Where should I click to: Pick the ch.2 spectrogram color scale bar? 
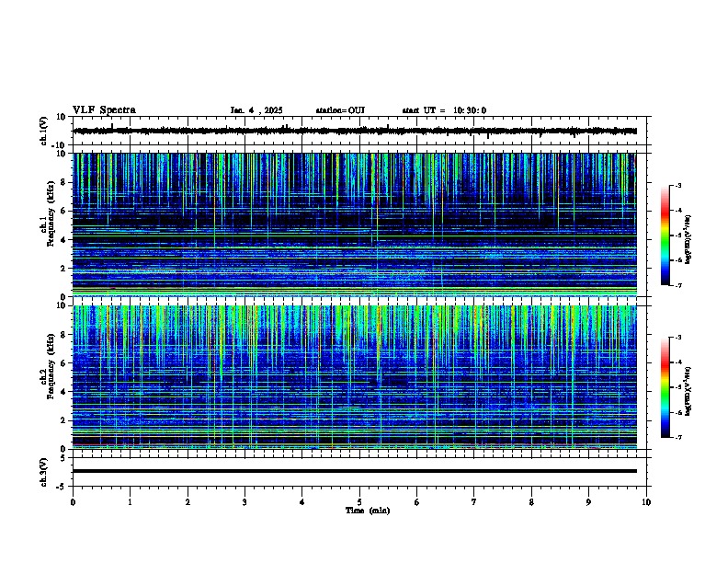(x=665, y=387)
